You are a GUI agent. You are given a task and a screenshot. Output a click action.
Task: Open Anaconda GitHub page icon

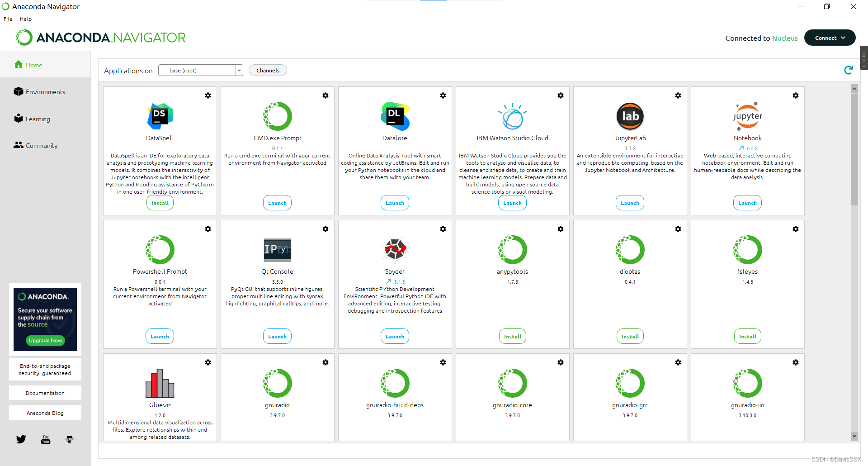(x=70, y=439)
